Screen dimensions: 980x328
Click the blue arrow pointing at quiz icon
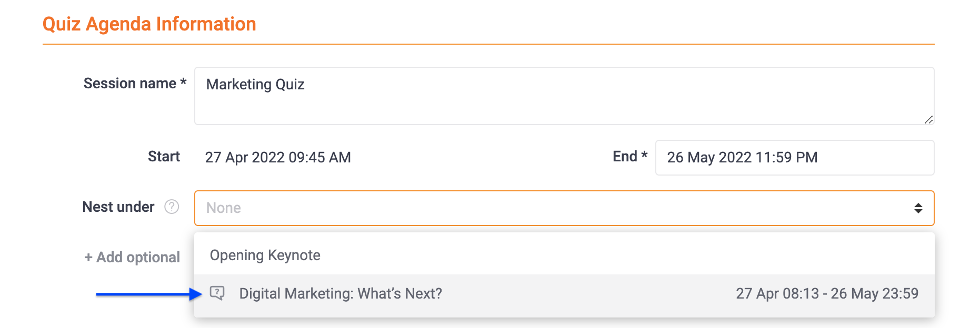pos(149,294)
